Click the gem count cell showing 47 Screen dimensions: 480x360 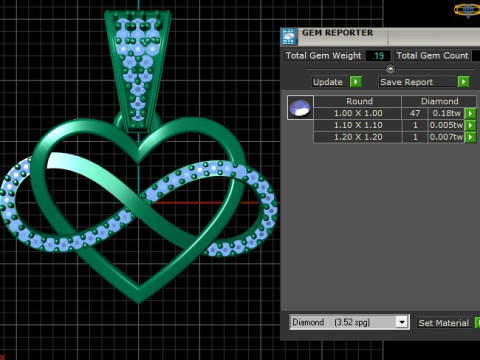(x=415, y=113)
